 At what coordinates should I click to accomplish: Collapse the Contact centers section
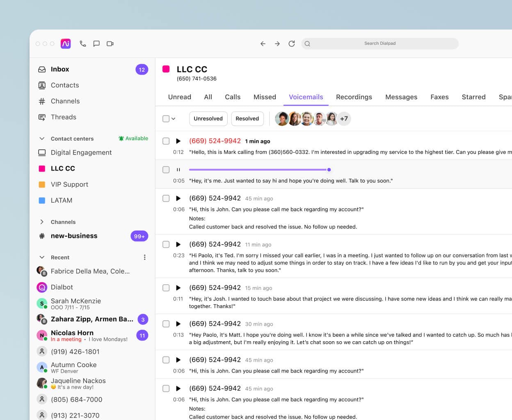pyautogui.click(x=42, y=139)
